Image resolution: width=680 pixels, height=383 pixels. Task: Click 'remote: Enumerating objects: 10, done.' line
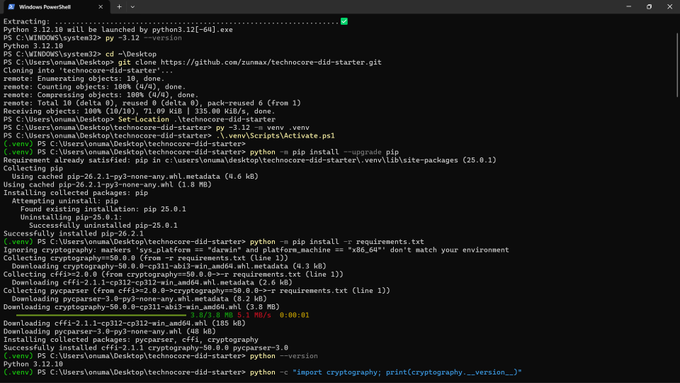84,79
